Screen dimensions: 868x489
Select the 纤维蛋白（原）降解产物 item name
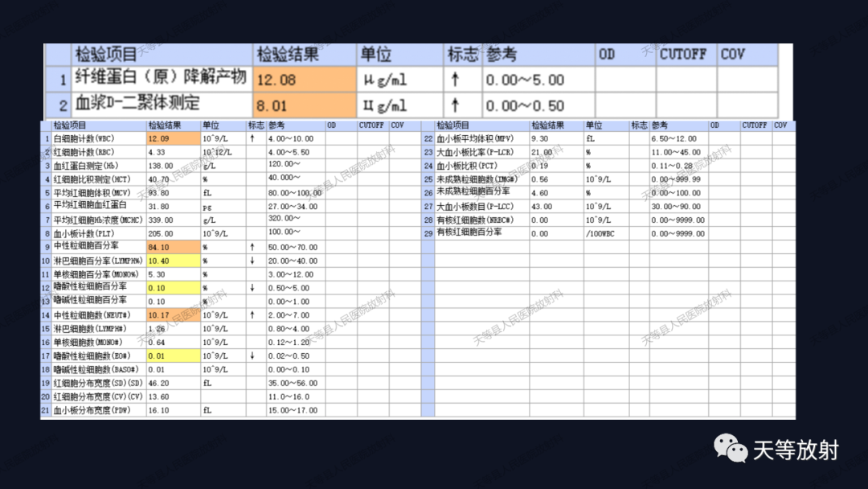click(x=161, y=77)
